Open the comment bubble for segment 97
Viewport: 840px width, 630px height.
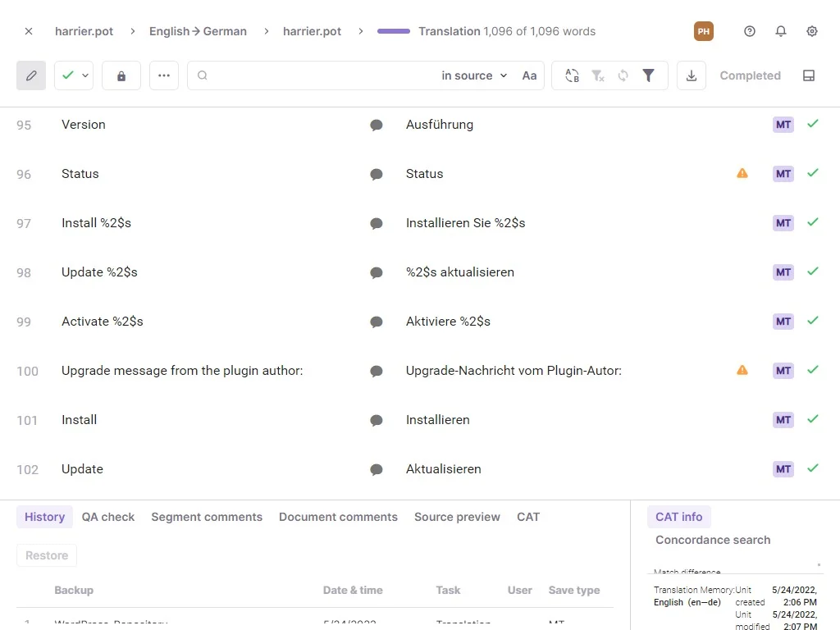(377, 224)
